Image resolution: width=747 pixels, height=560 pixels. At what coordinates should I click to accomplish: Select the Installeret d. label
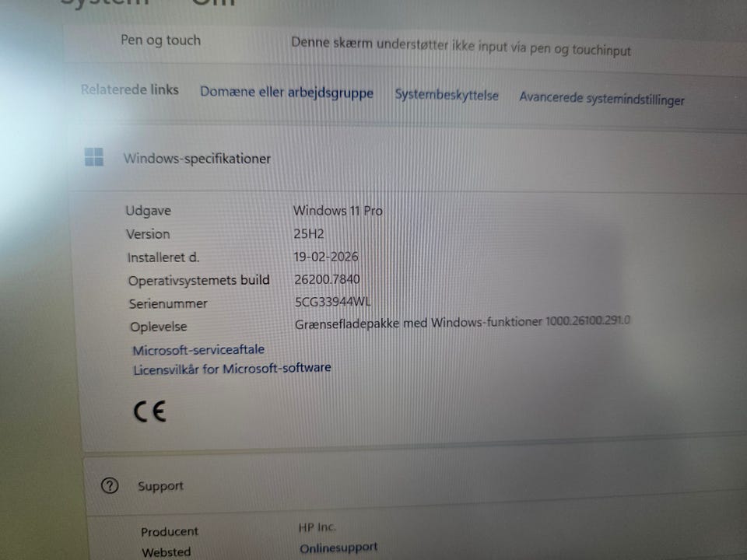(x=163, y=257)
